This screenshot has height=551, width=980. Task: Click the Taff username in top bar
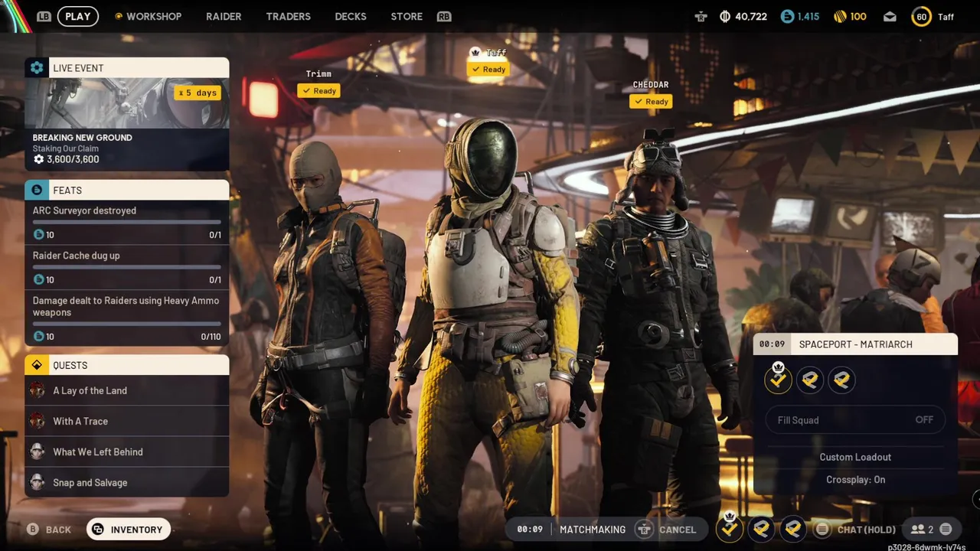coord(946,17)
